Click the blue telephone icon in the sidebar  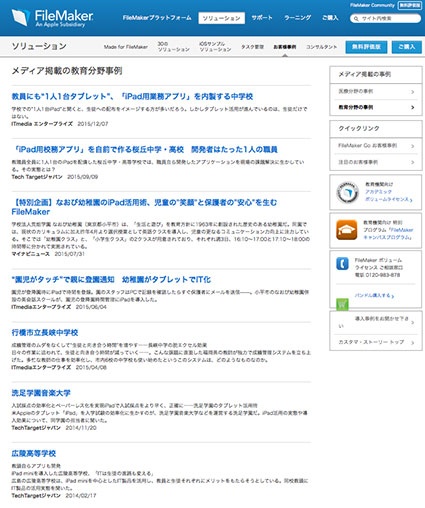pyautogui.click(x=342, y=263)
